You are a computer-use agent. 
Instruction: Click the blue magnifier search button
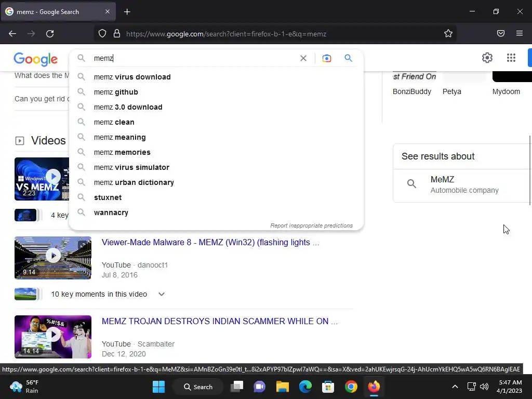[x=348, y=58]
